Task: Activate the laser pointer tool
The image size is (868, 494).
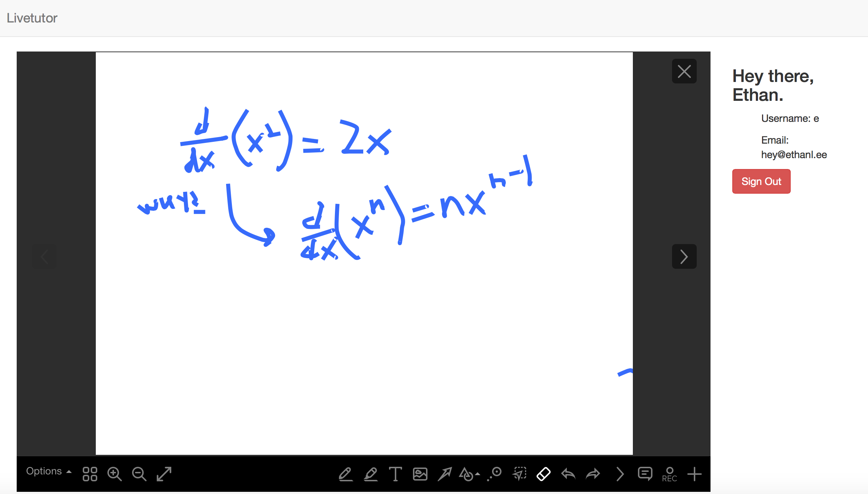Action: (494, 474)
